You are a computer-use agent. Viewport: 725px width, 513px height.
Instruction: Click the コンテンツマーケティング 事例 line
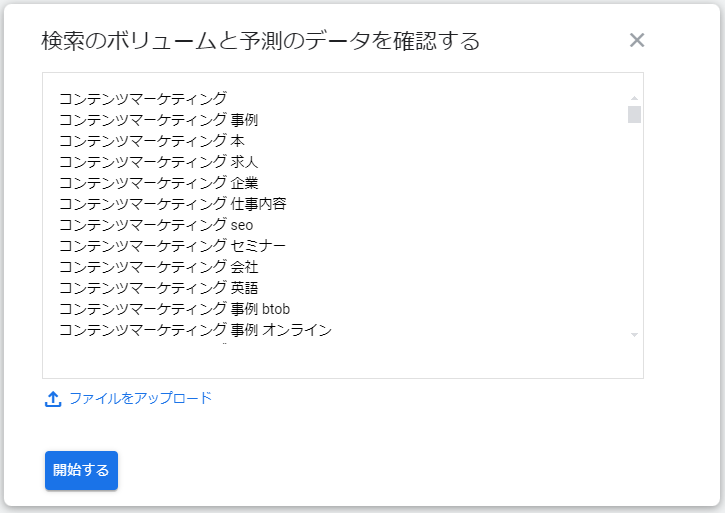[158, 119]
